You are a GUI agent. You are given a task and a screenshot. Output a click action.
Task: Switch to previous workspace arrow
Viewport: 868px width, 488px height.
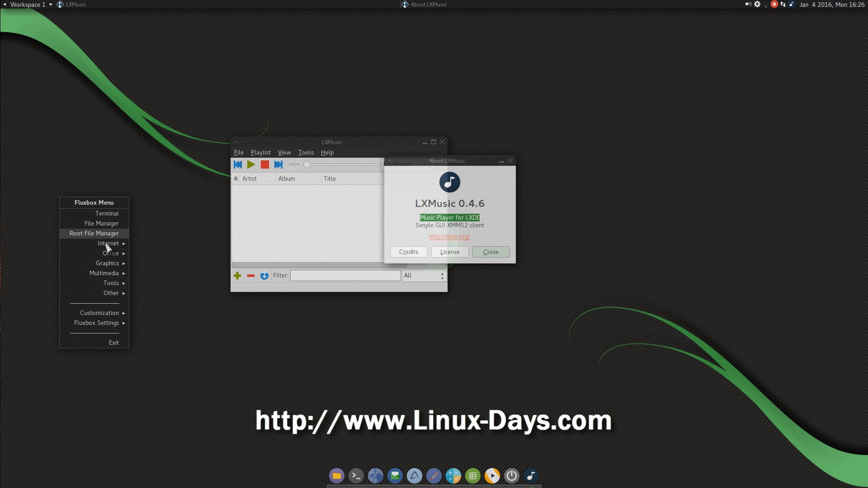(5, 4)
